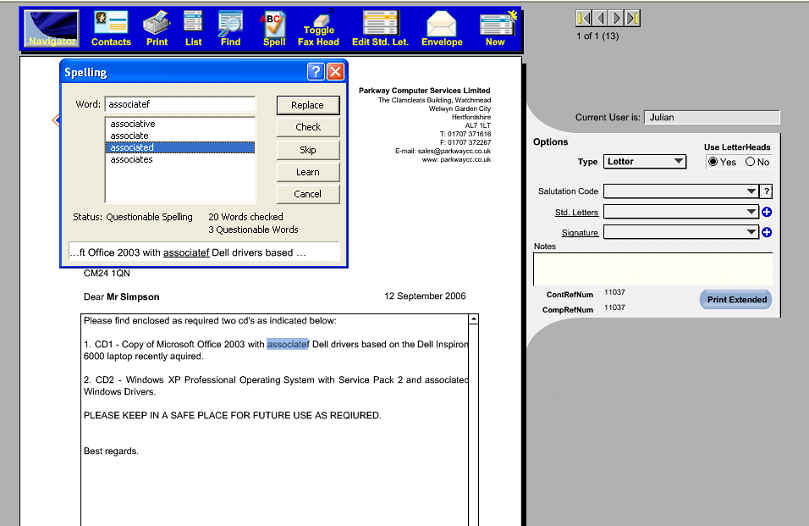Click the postcode CM24 1QN
The height and width of the screenshot is (526, 809).
(107, 274)
